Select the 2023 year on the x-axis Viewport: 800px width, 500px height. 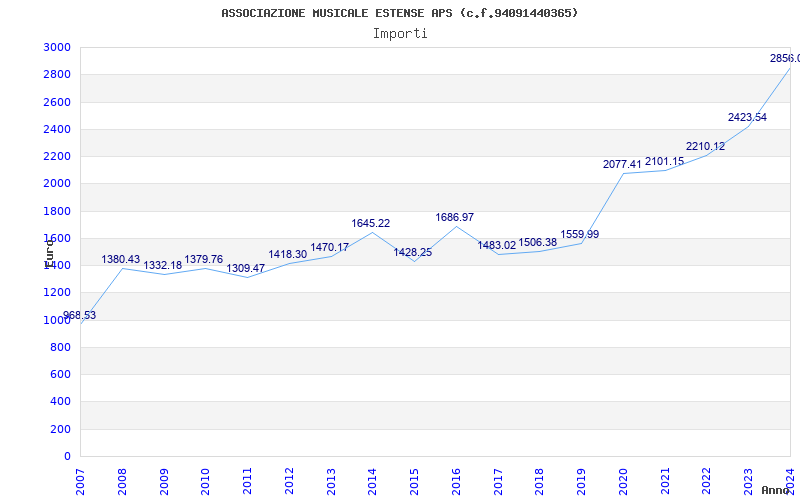(x=748, y=482)
